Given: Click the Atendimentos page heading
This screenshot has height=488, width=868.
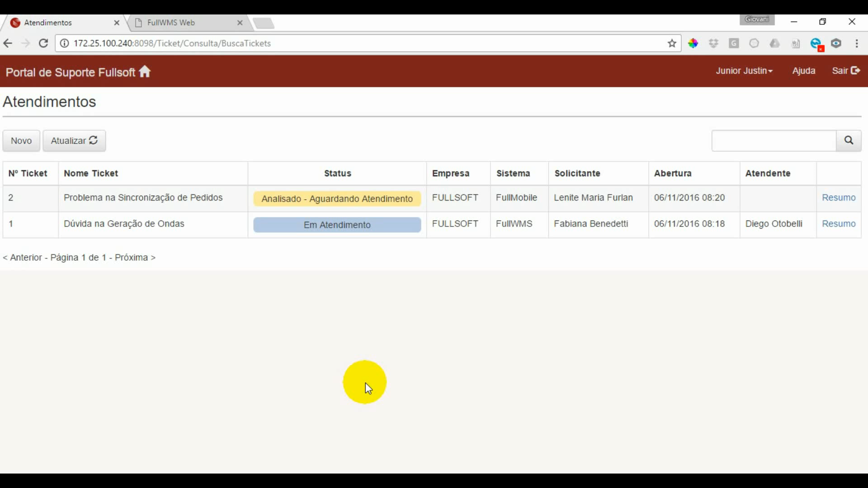Looking at the screenshot, I should coord(49,102).
